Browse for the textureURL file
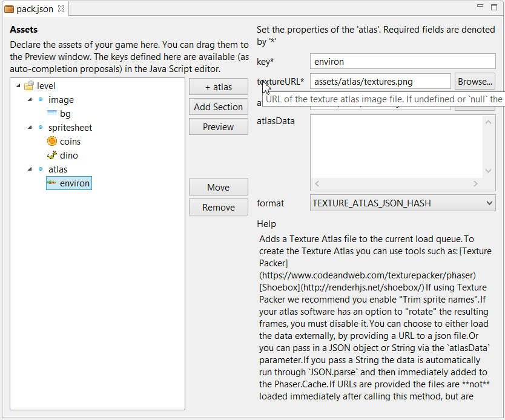Screen dimensions: 505x420 pyautogui.click(x=475, y=82)
